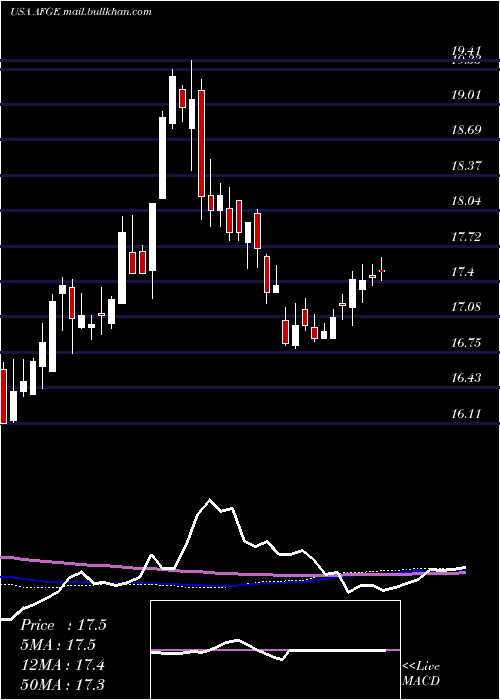Click the '<<Live MACD' label

coord(421,673)
